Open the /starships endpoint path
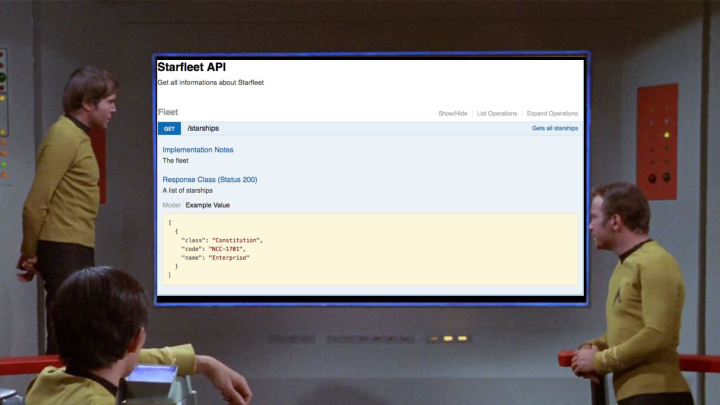Image resolution: width=720 pixels, height=405 pixels. coord(203,129)
